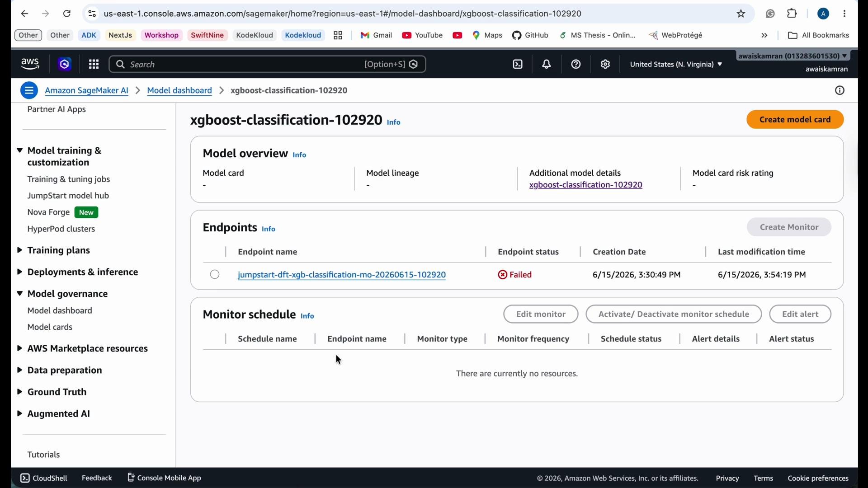Click the browser back arrow
The image size is (868, 488).
(x=24, y=14)
